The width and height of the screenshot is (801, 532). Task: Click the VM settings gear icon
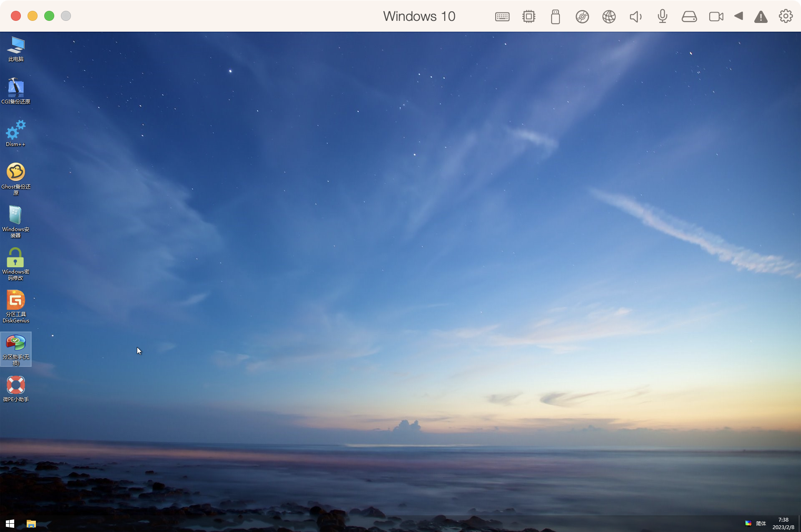coord(786,16)
